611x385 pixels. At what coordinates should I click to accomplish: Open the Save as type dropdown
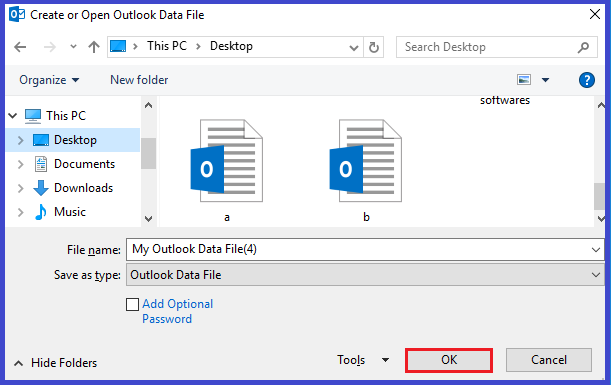(x=365, y=275)
